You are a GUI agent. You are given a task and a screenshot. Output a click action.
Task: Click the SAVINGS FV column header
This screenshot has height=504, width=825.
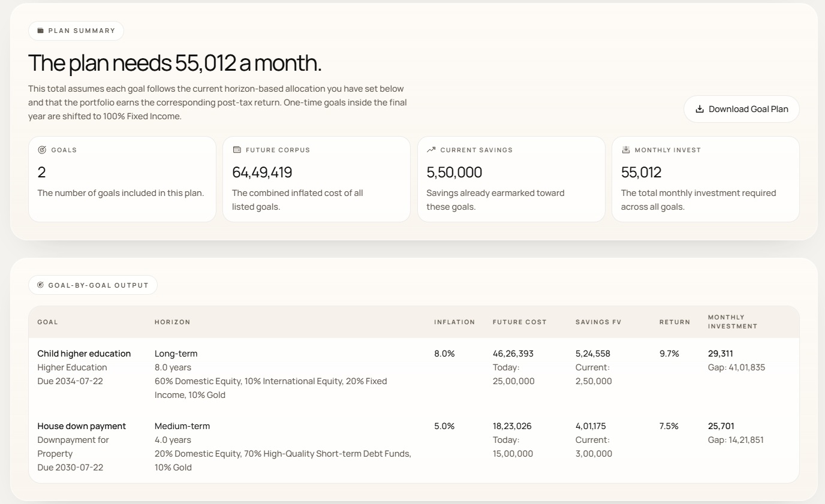pyautogui.click(x=598, y=322)
